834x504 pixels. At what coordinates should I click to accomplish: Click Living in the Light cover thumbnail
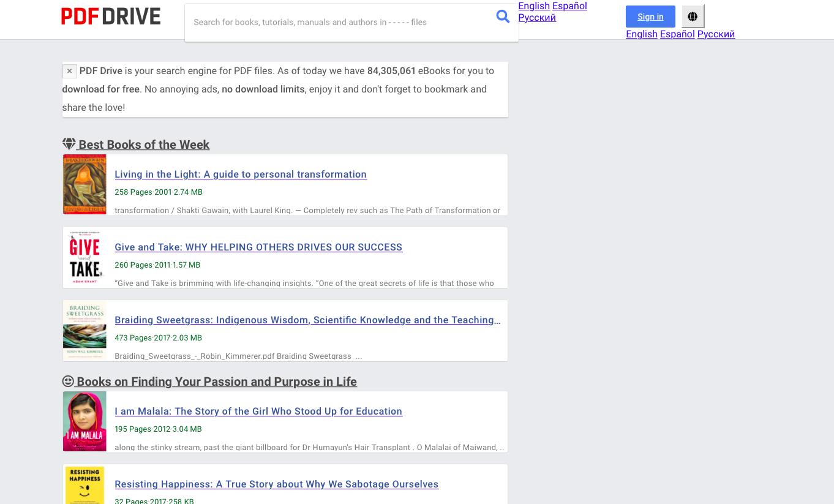(85, 184)
